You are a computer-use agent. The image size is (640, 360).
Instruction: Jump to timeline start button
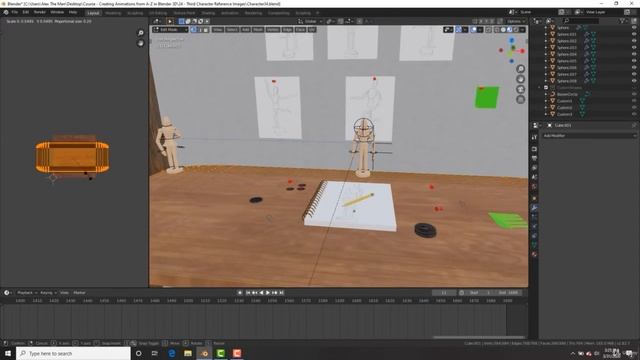tap(248, 293)
